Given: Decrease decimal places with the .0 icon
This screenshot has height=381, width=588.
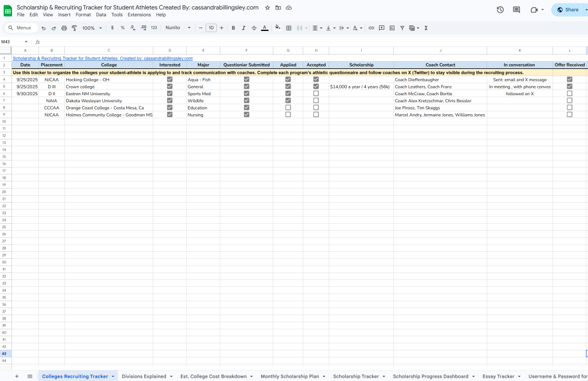Looking at the screenshot, I should 131,28.
